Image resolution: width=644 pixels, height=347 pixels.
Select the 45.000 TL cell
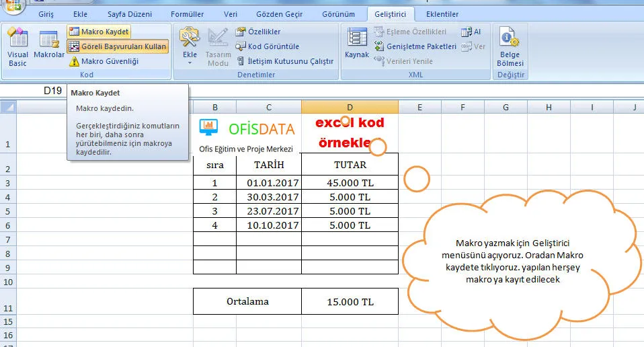click(350, 182)
